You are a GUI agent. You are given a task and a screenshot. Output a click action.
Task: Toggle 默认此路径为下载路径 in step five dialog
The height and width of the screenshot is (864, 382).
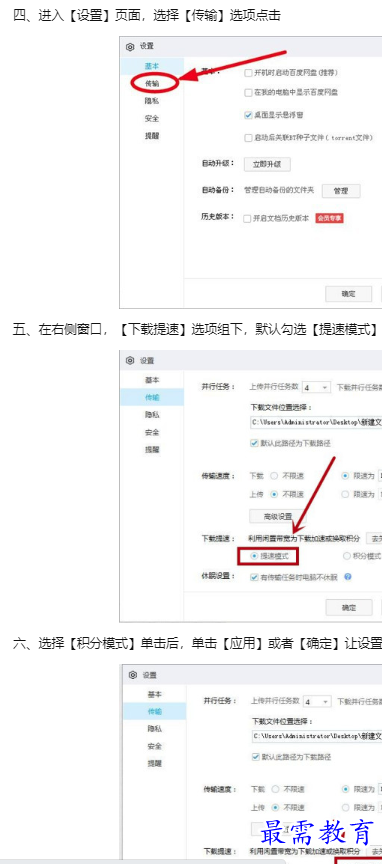pyautogui.click(x=254, y=443)
